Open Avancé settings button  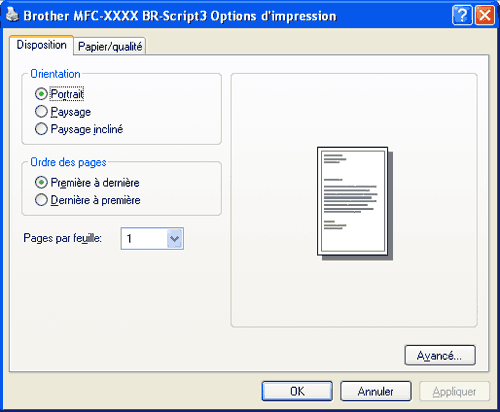click(x=440, y=355)
